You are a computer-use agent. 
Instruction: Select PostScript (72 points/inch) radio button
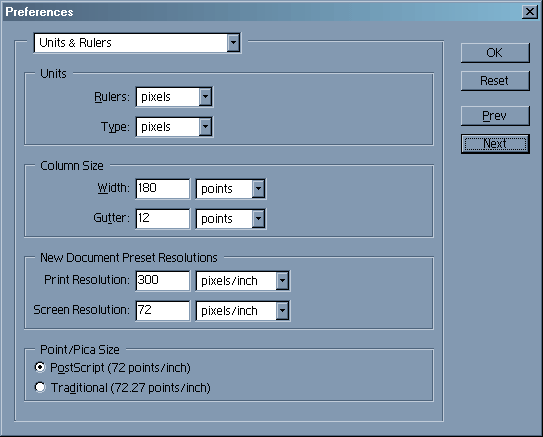tap(40, 367)
